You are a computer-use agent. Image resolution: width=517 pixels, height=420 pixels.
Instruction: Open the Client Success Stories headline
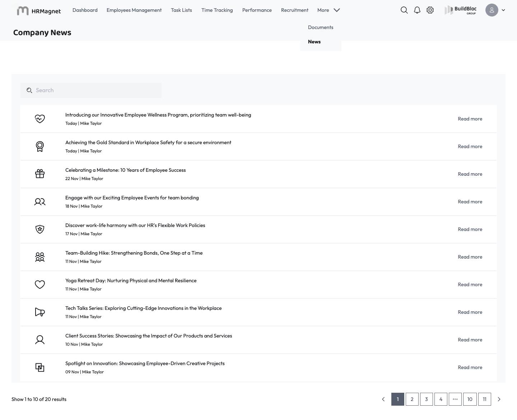(x=149, y=336)
